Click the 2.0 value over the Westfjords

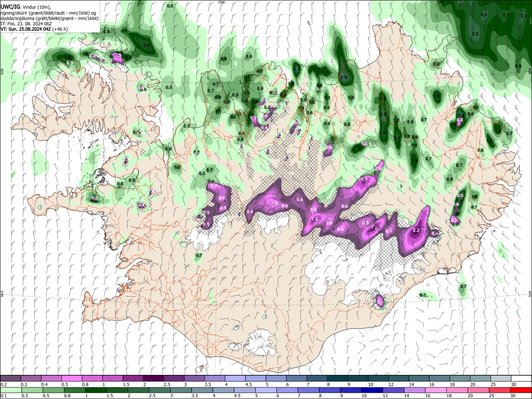146,45
